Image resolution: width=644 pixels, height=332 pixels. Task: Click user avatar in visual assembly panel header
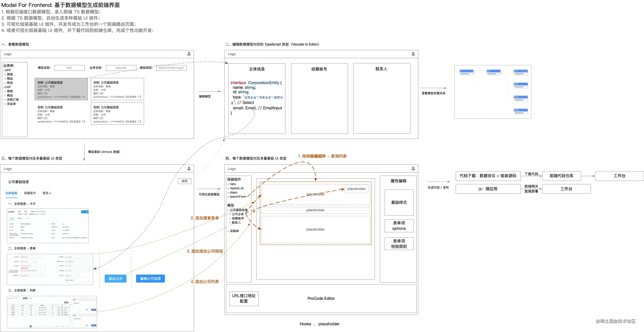point(413,169)
